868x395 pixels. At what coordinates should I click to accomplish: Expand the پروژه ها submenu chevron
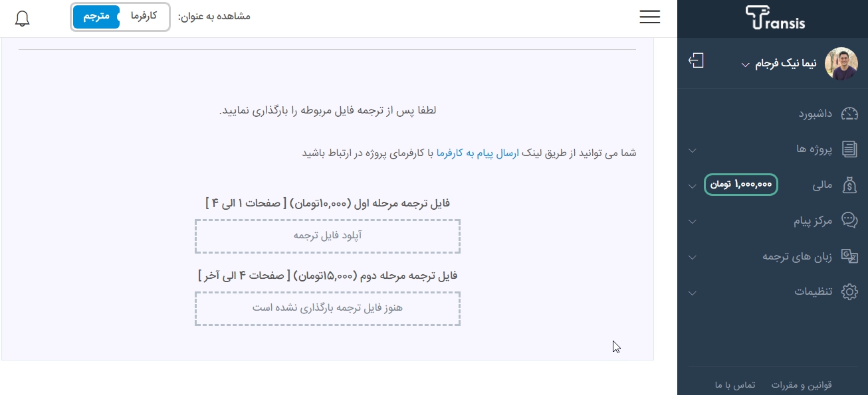692,151
